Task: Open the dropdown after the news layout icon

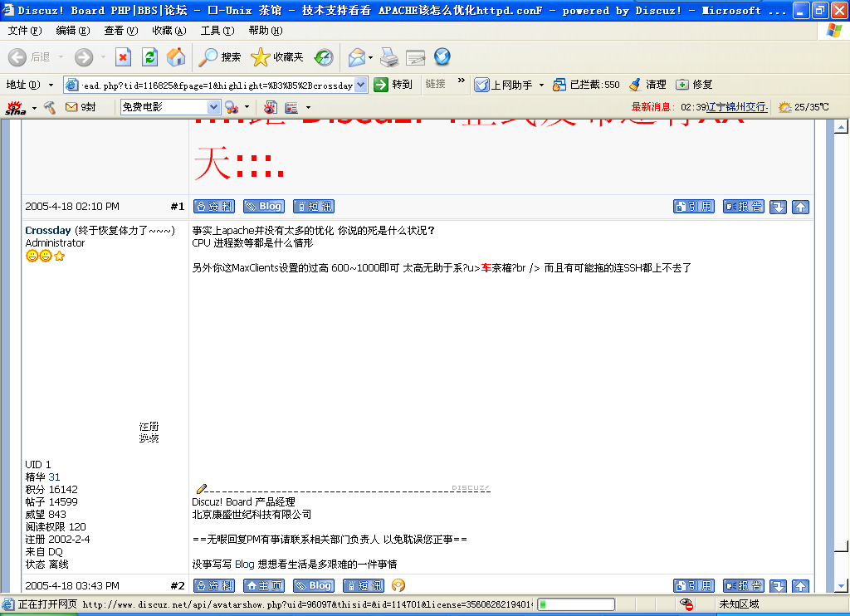Action: point(309,107)
